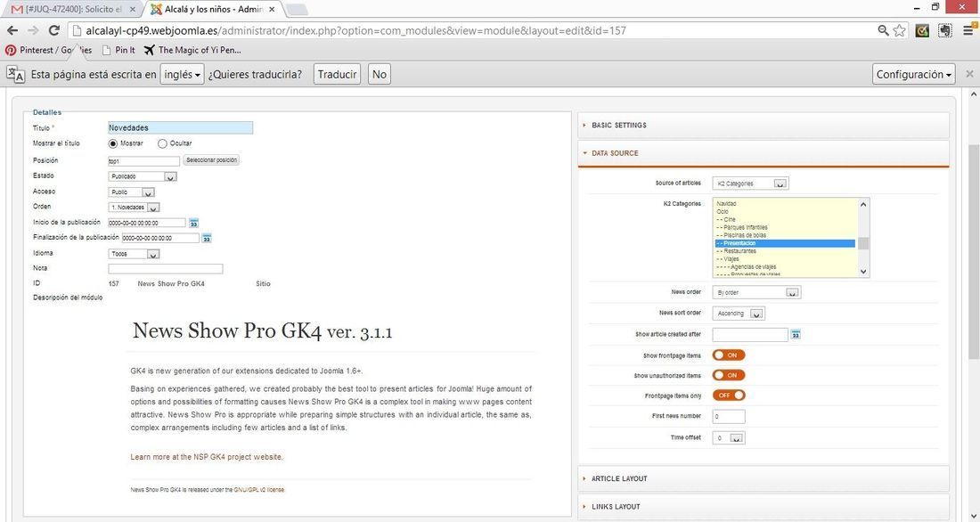This screenshot has height=522, width=980.
Task: Click the browser address bar
Action: coord(472,30)
